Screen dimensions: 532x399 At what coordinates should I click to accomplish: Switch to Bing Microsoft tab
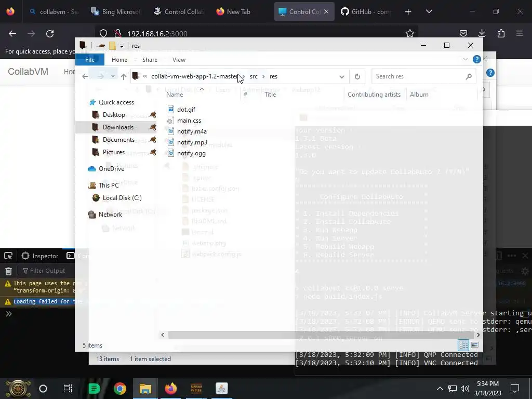tap(115, 11)
